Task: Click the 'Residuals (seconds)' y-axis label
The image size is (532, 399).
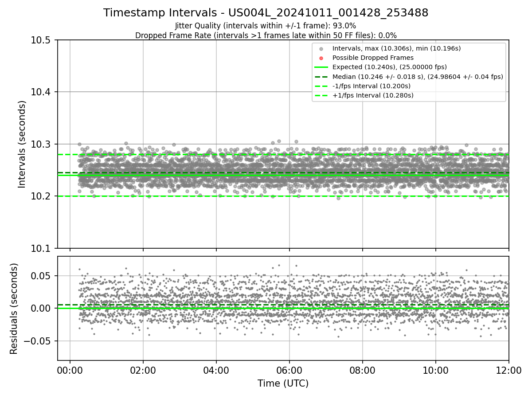Action: pyautogui.click(x=14, y=309)
